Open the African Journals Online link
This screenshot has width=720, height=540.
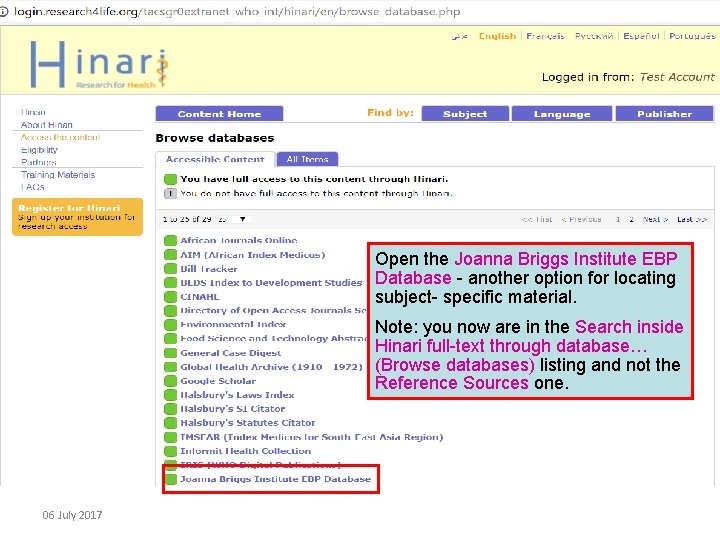click(239, 240)
